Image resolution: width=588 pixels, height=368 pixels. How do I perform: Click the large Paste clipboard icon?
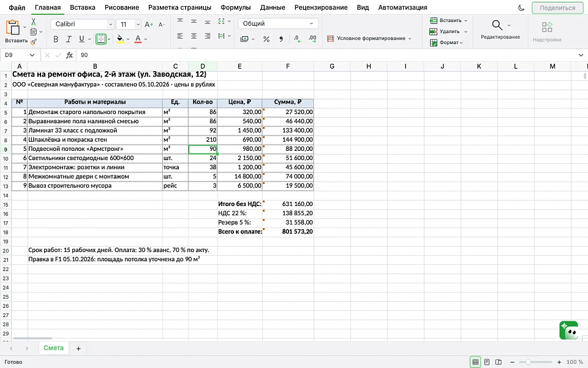pos(13,28)
